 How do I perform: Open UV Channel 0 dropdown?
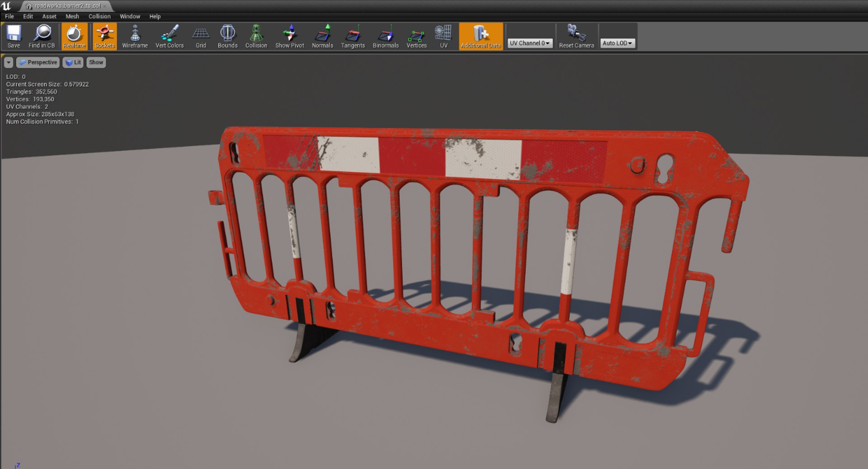pyautogui.click(x=530, y=43)
